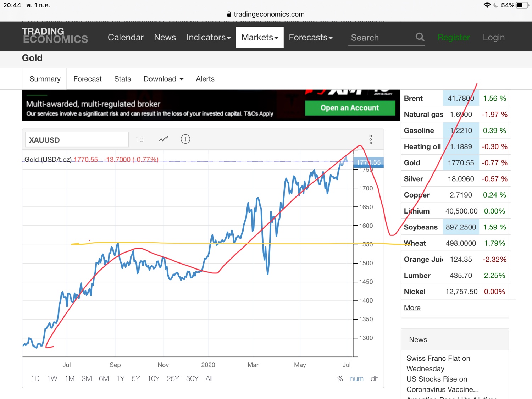Switch chart scale to num
This screenshot has width=532, height=399.
[357, 378]
